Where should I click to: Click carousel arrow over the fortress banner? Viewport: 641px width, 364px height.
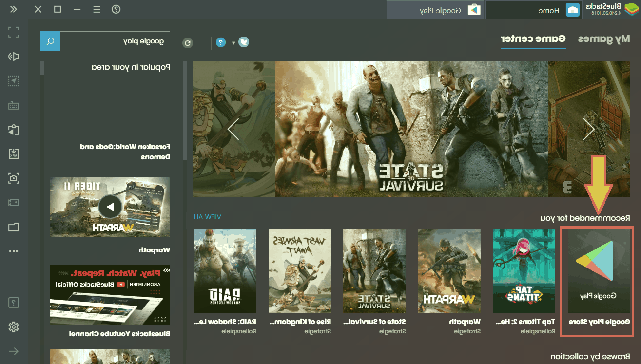(x=589, y=129)
